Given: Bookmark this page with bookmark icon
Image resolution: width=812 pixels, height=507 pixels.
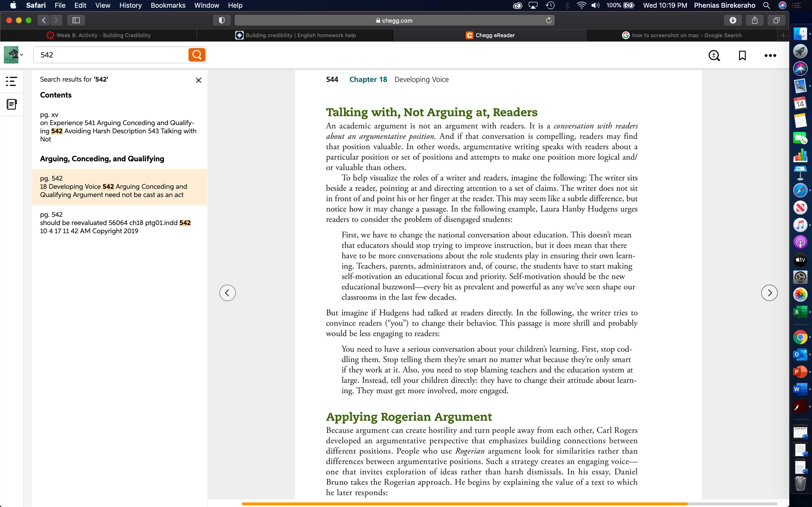Looking at the screenshot, I should 742,55.
